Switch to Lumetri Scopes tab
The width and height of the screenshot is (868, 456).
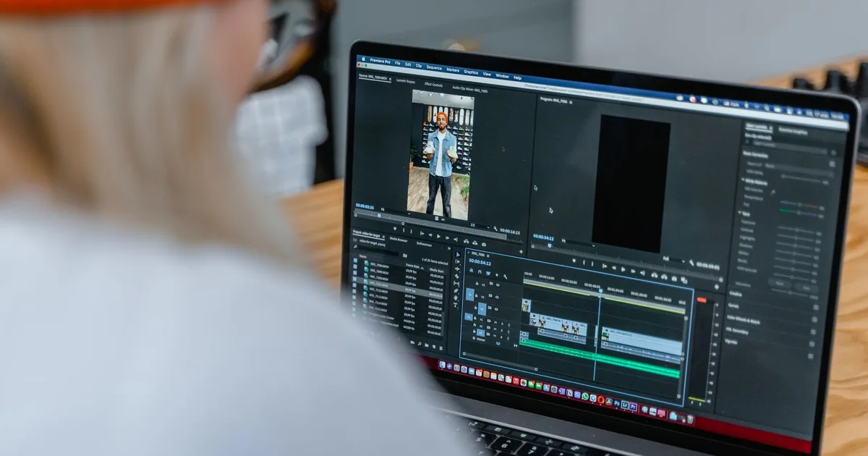[x=406, y=81]
